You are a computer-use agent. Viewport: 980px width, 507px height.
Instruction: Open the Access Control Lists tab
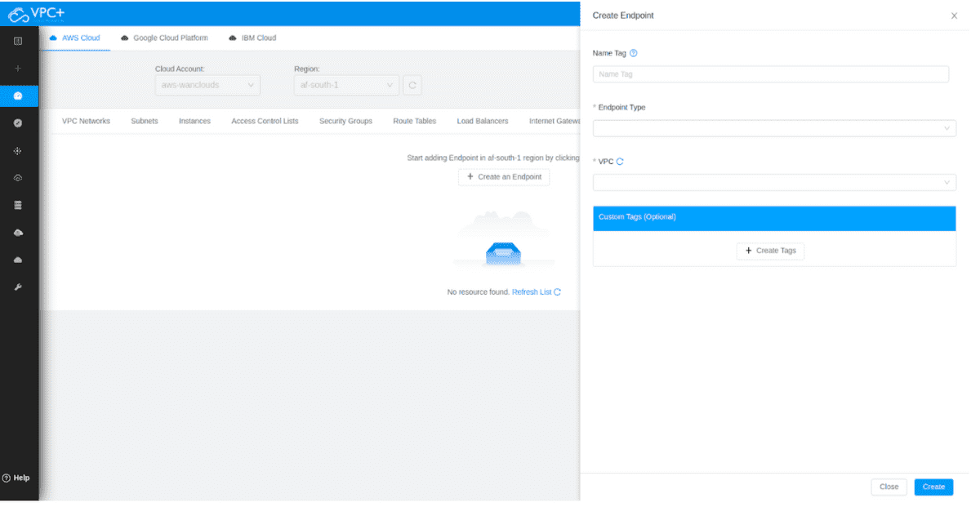point(265,121)
